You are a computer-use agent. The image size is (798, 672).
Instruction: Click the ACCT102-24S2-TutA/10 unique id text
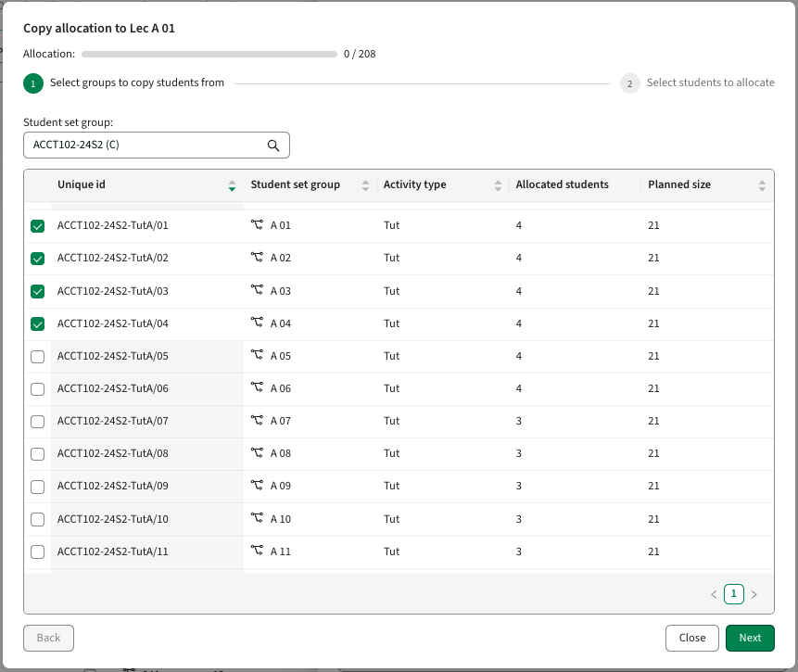(x=112, y=519)
